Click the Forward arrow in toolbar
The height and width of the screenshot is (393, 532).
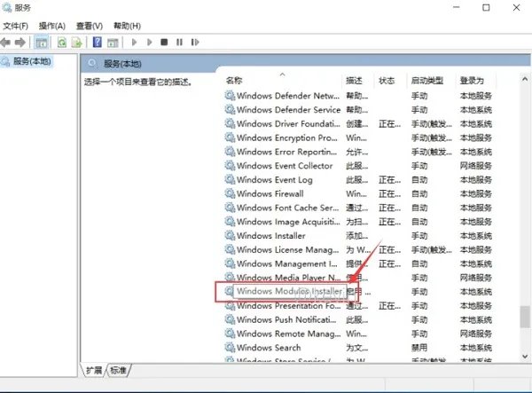coord(21,42)
